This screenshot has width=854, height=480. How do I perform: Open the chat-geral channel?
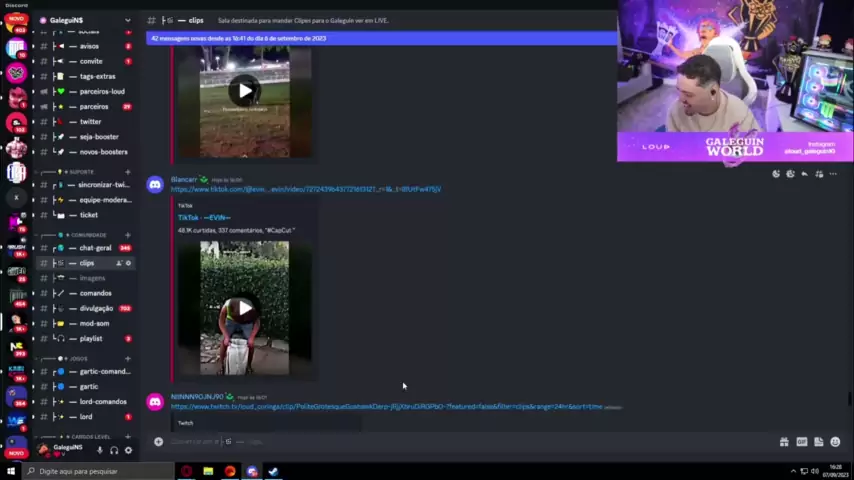click(95, 248)
